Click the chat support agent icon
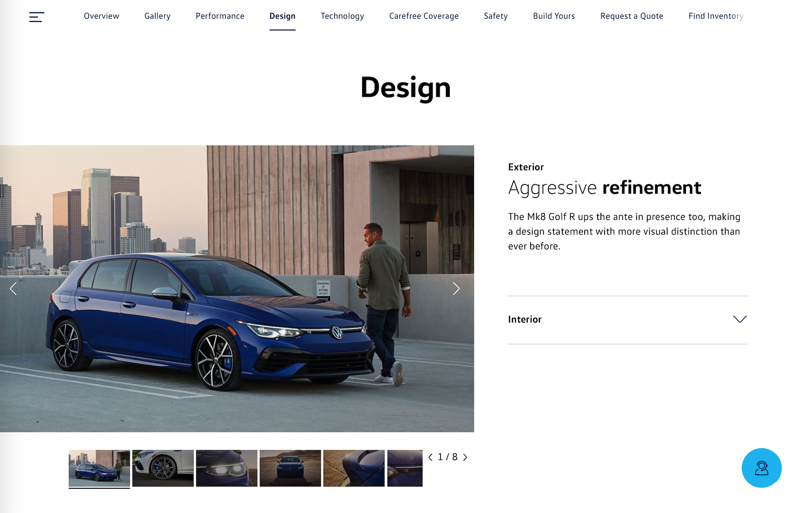 pos(761,468)
